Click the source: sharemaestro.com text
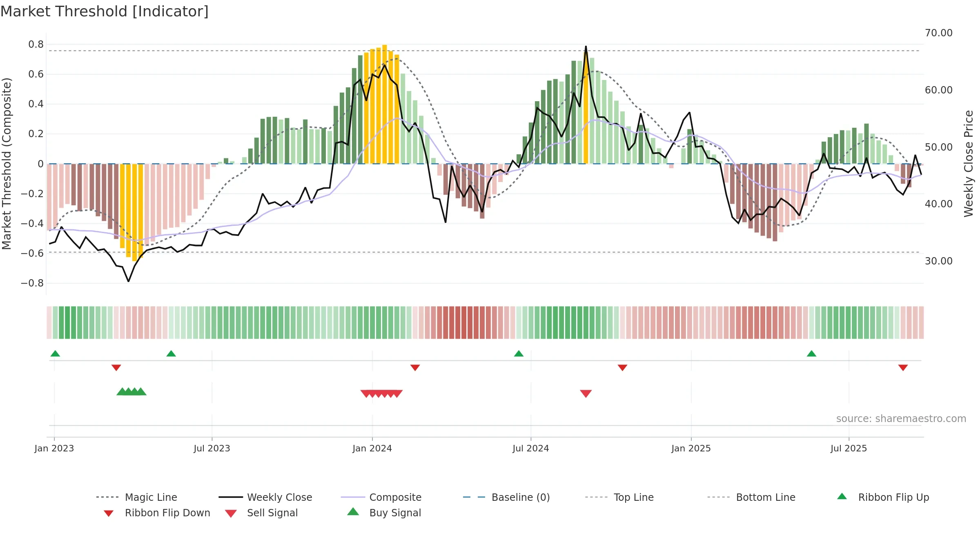Image resolution: width=980 pixels, height=551 pixels. (901, 419)
